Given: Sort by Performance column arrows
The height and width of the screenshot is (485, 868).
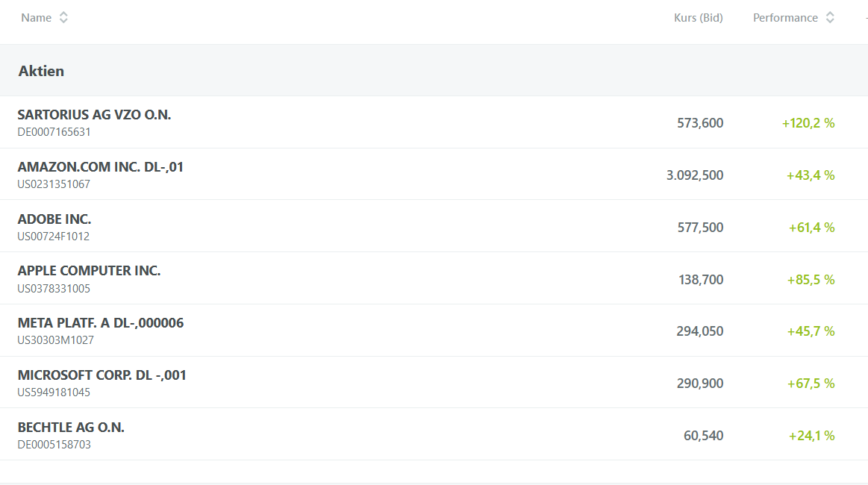Looking at the screenshot, I should coord(830,18).
